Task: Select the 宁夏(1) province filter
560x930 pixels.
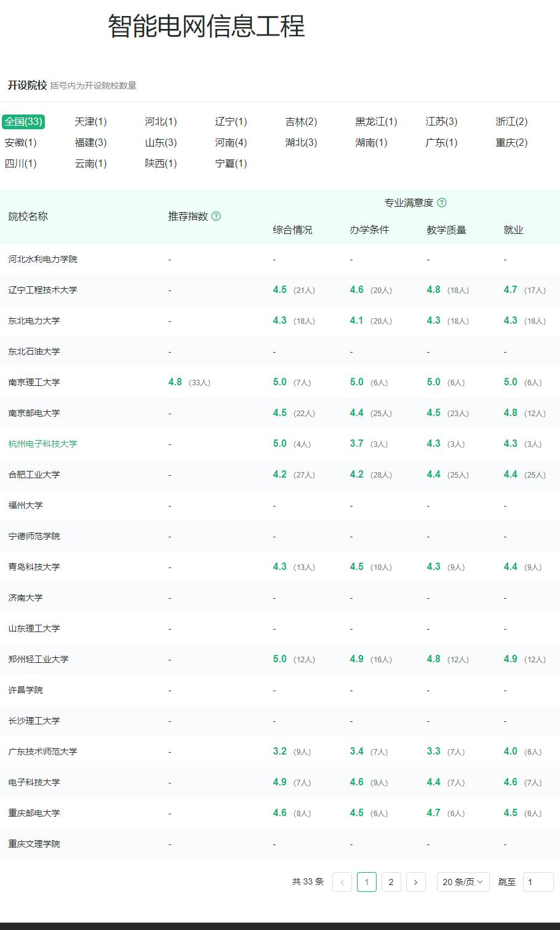Action: tap(230, 163)
